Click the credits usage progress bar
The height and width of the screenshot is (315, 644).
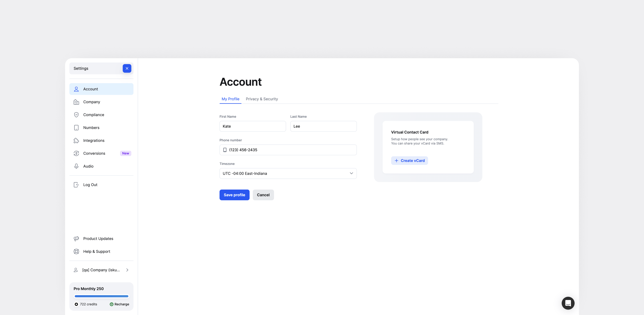101,296
